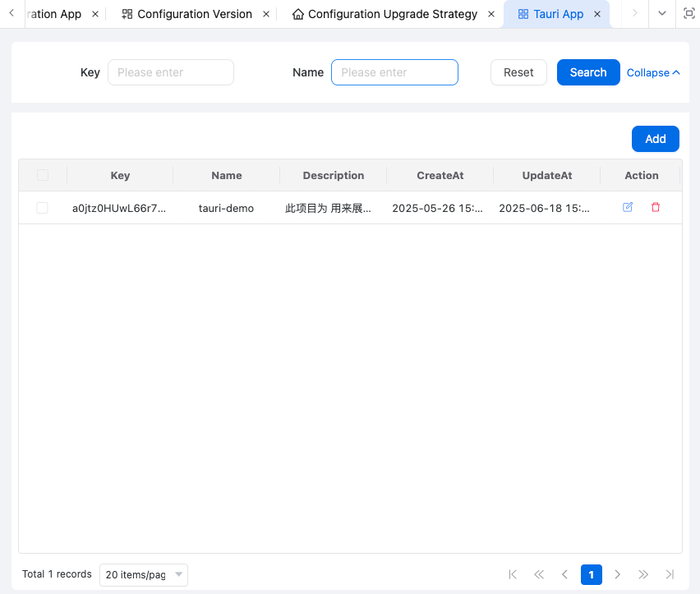The height and width of the screenshot is (594, 700).
Task: Click the Add button
Action: tap(655, 139)
